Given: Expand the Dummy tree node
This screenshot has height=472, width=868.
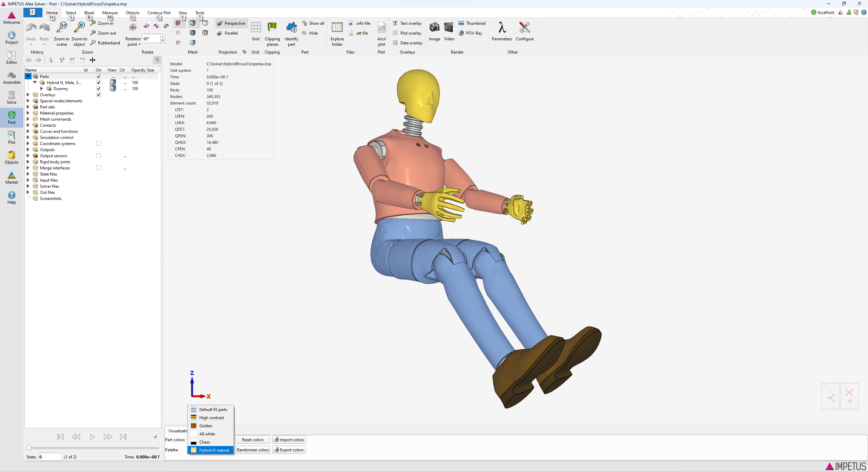Looking at the screenshot, I should pos(42,89).
